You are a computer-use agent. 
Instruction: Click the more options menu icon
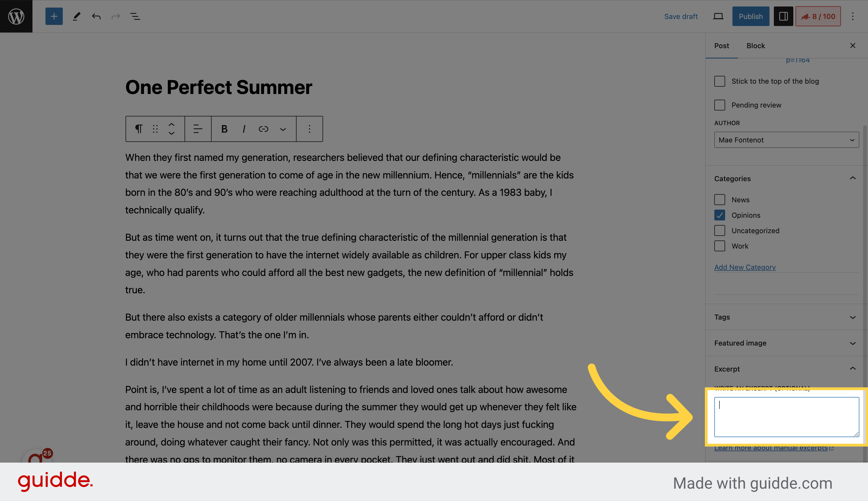click(853, 16)
